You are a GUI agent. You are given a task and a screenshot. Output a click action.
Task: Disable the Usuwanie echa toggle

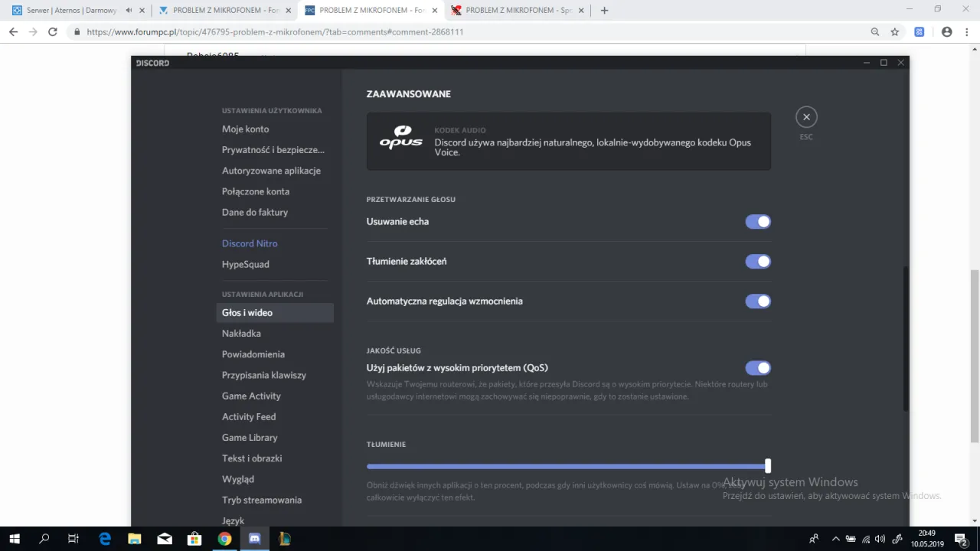[758, 221]
